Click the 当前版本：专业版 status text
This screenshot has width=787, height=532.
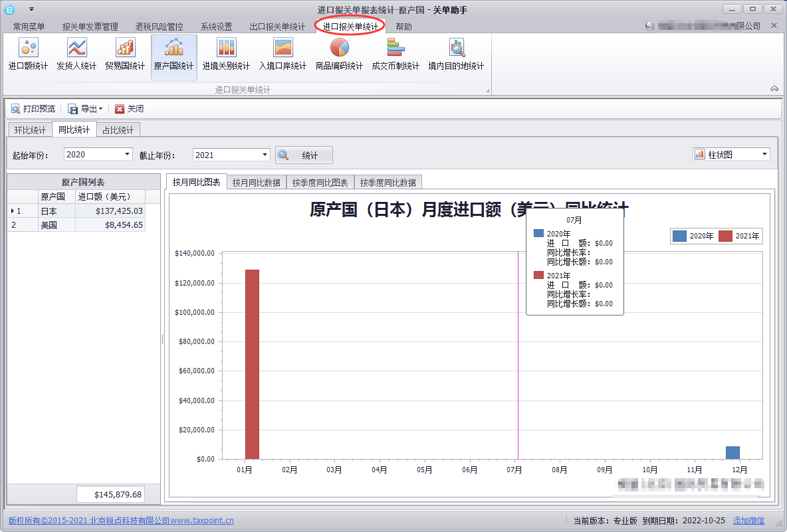click(x=606, y=521)
